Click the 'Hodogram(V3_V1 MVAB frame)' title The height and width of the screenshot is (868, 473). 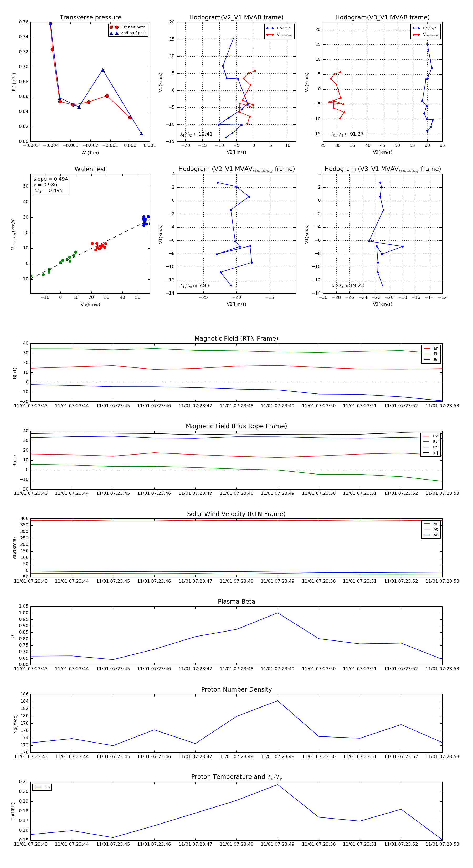click(382, 18)
